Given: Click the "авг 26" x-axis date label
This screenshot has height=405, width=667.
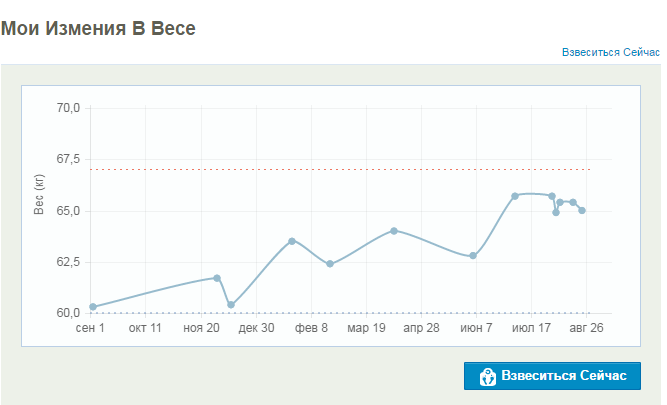Looking at the screenshot, I should click(586, 328).
